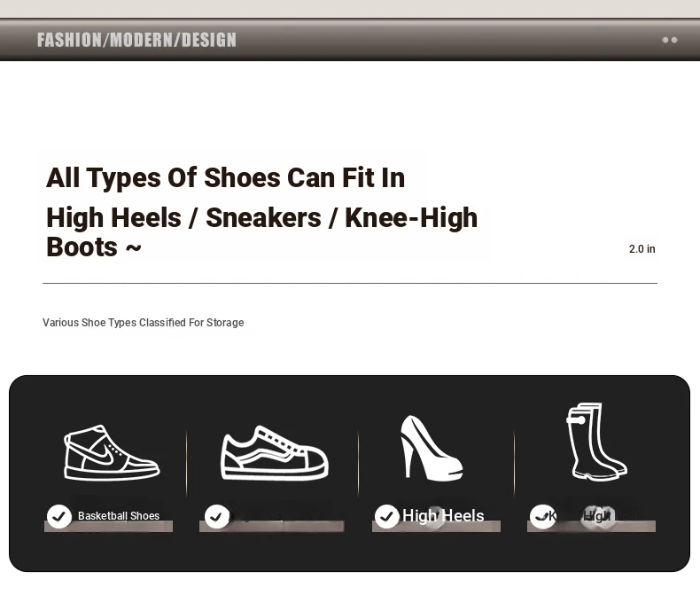
Task: Click 'All Types Of Shoes Can Fit In' heading
Action: [225, 177]
